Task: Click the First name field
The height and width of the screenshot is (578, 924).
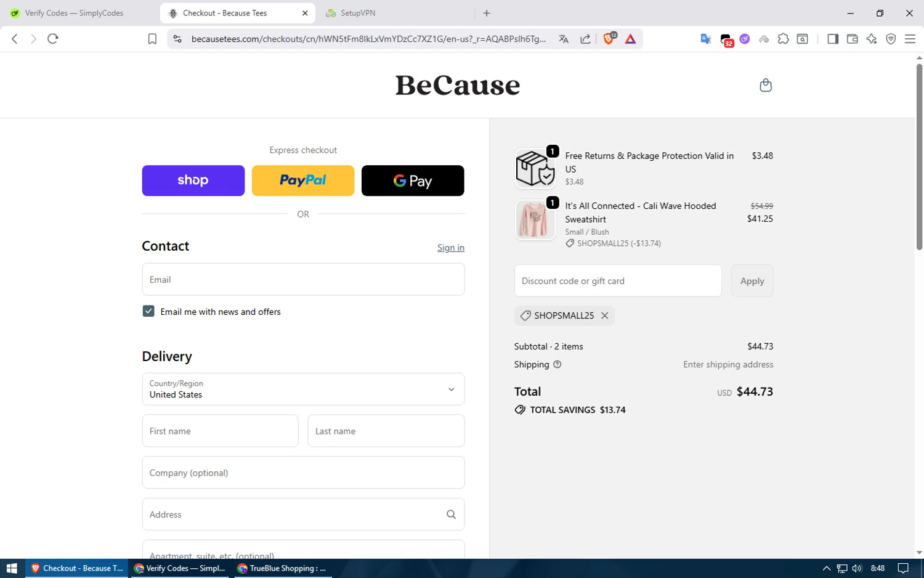Action: [221, 431]
